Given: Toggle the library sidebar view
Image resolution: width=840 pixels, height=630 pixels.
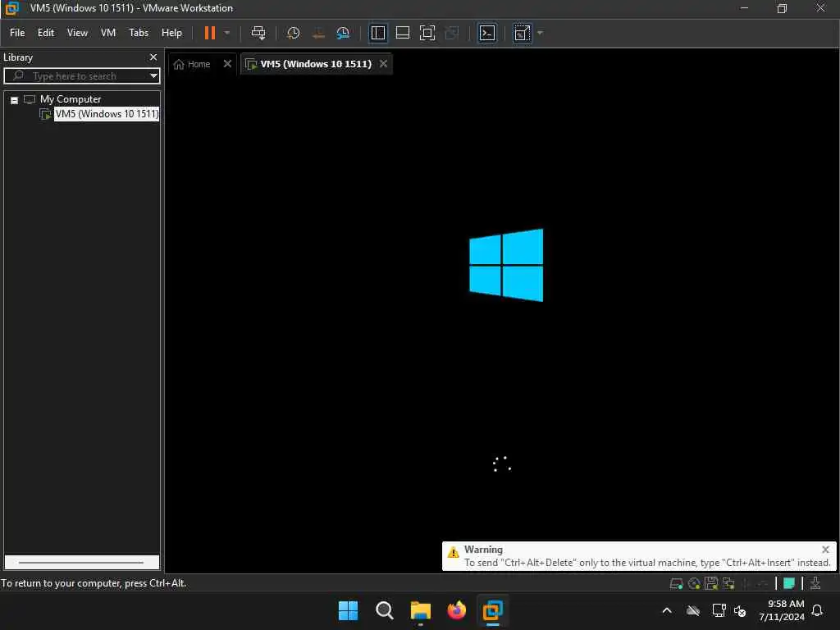Looking at the screenshot, I should (378, 33).
